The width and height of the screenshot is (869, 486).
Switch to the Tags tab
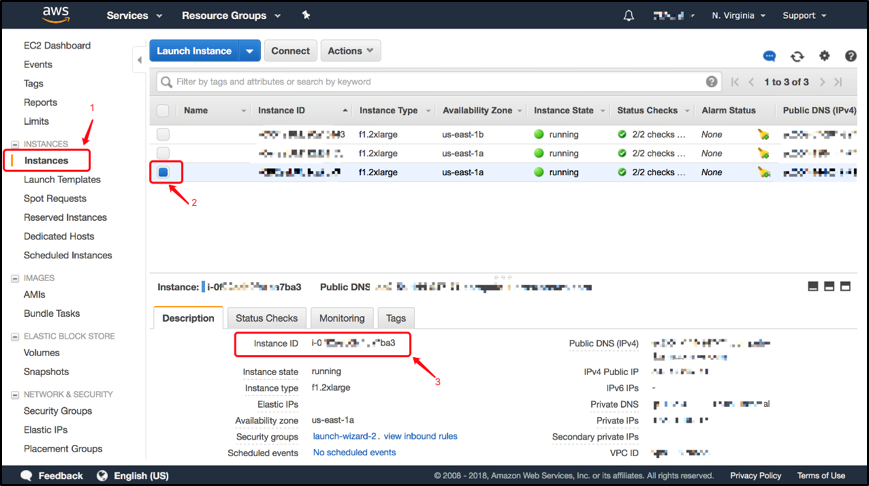(x=396, y=318)
